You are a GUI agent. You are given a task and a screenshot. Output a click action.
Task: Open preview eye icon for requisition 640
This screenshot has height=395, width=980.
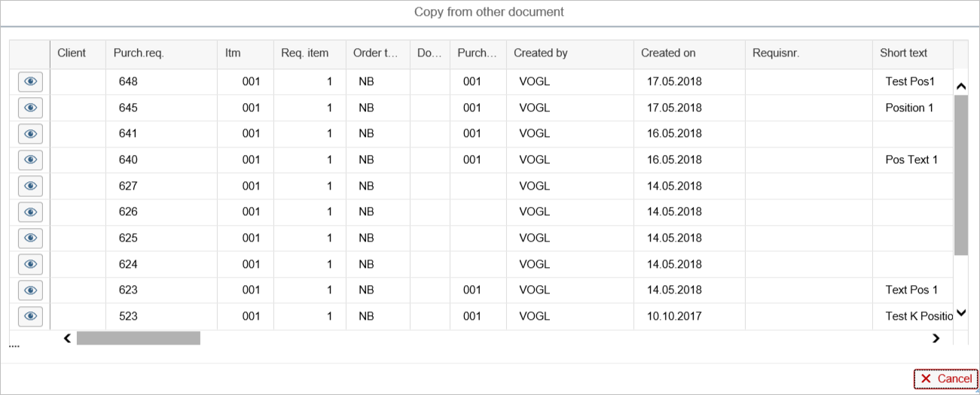(30, 160)
